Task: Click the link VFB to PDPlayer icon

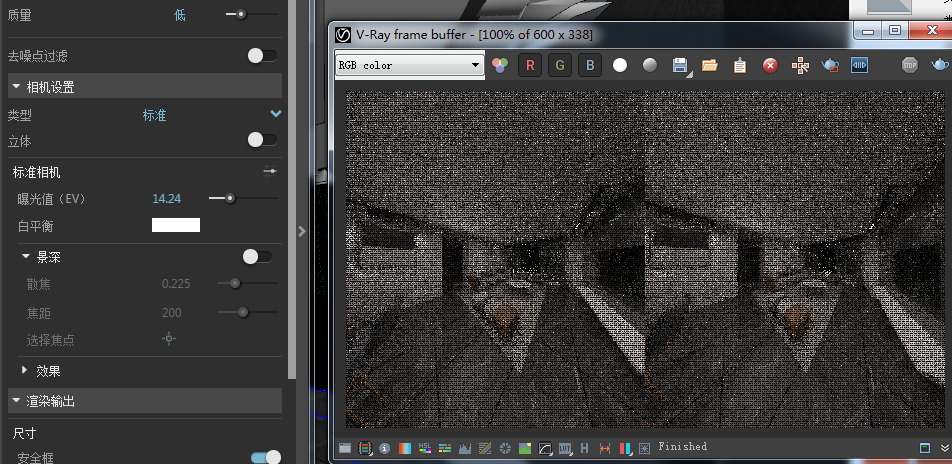Action: click(859, 65)
